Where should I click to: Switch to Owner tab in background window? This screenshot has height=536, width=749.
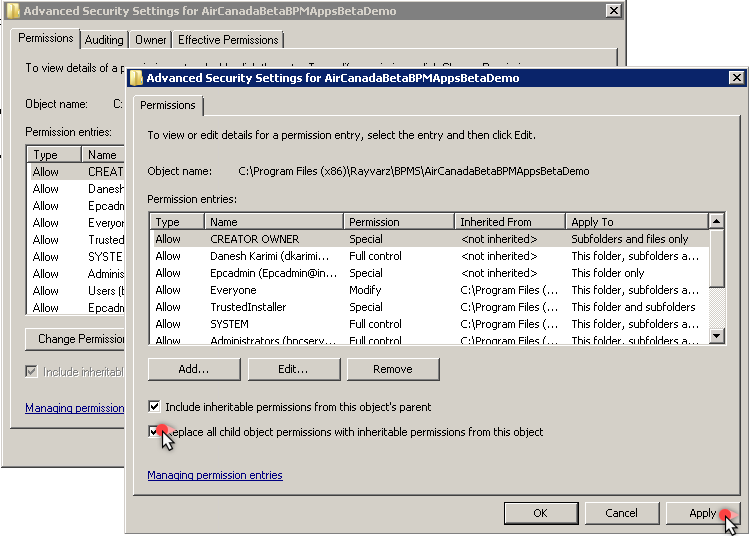coord(150,40)
